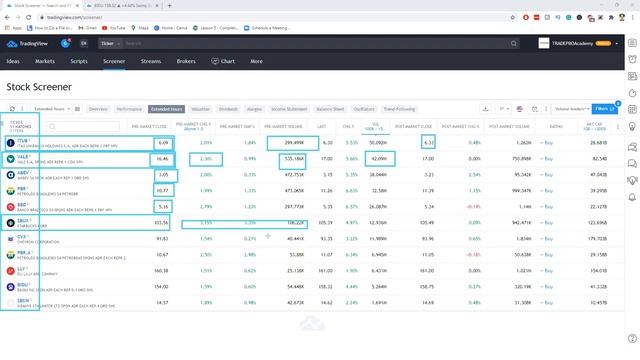Reload the page in the browser
This screenshot has height=360, width=640.
pyautogui.click(x=29, y=18)
